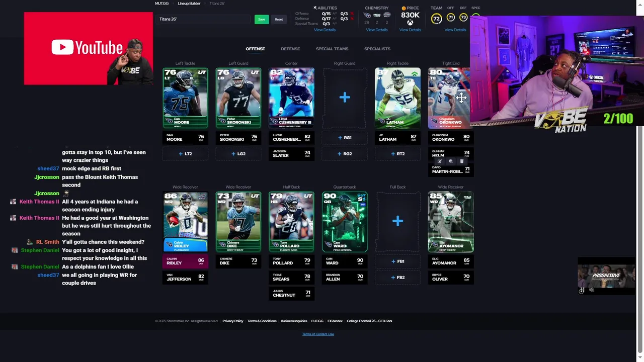Select Jackson Slater backup center row
The image size is (644, 362).
[x=291, y=153]
